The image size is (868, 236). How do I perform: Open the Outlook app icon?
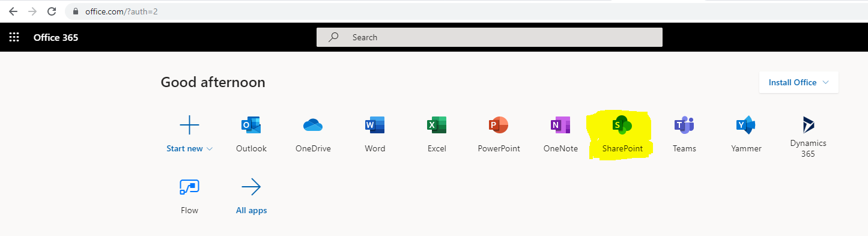pyautogui.click(x=251, y=125)
